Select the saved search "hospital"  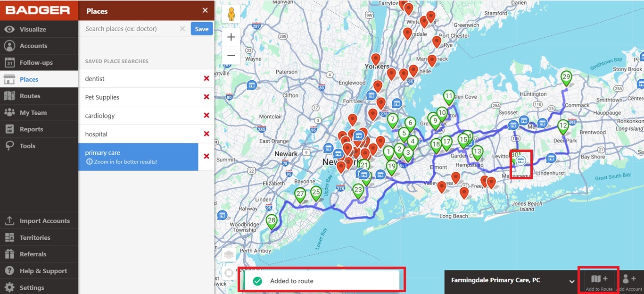pos(138,134)
